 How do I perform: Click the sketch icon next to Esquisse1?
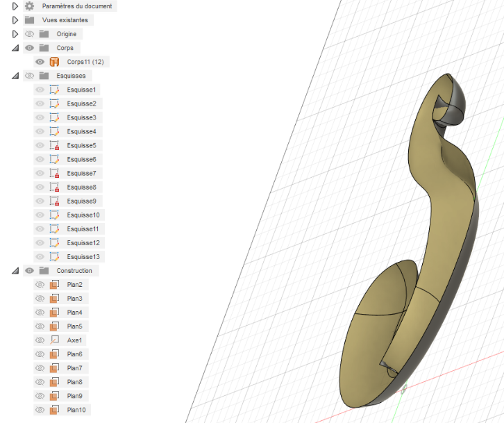point(54,90)
